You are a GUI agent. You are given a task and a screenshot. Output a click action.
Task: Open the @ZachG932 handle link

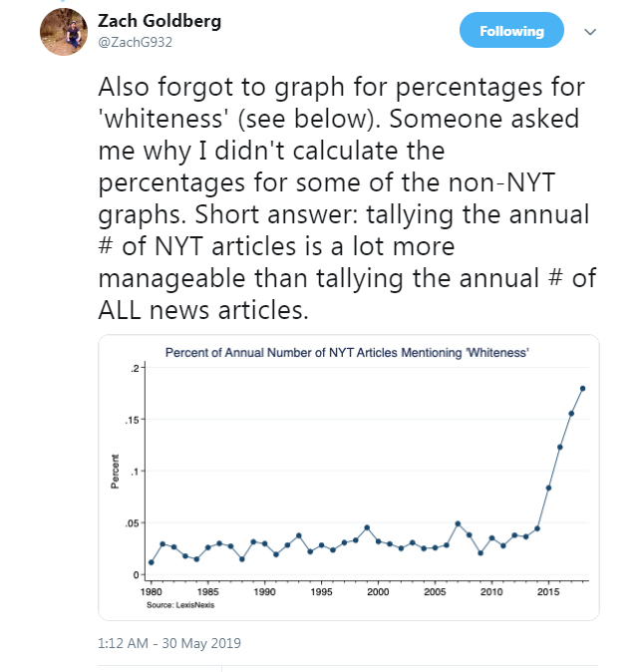135,42
